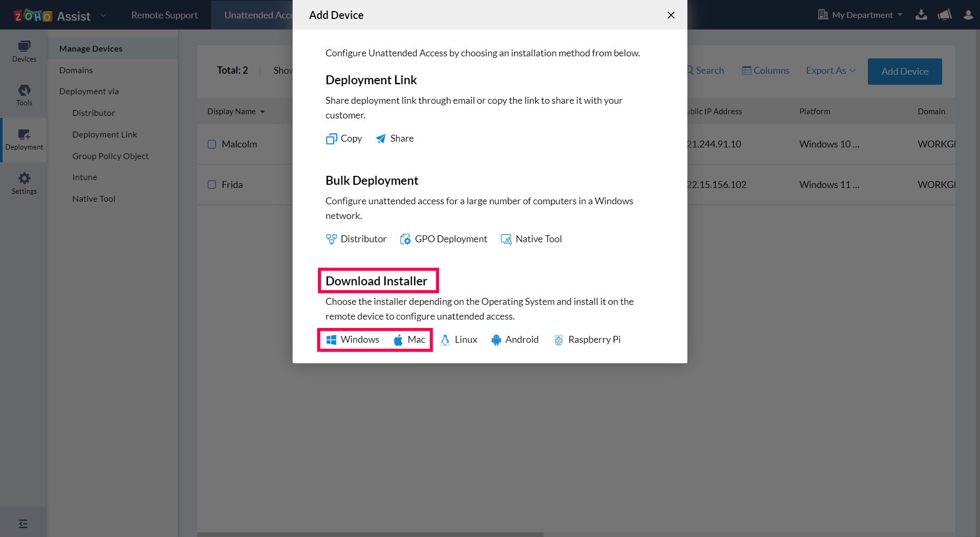Viewport: 980px width, 537px height.
Task: Click the Copy deployment link icon
Action: 331,138
